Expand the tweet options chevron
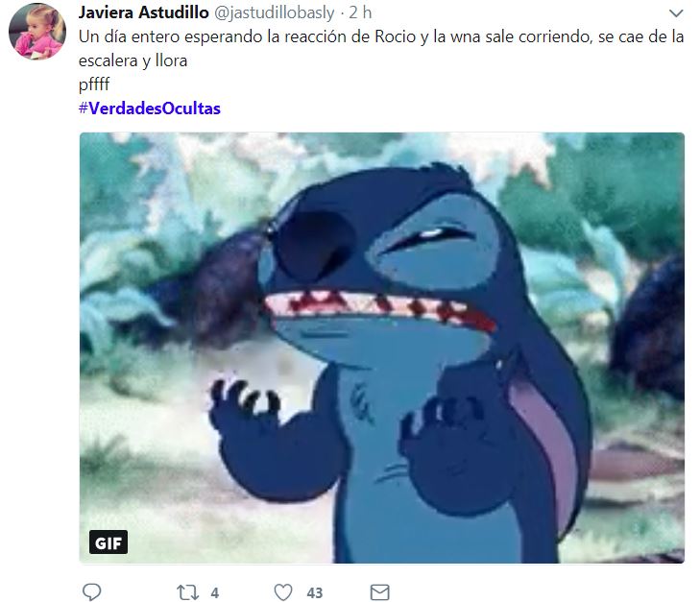 point(676,13)
